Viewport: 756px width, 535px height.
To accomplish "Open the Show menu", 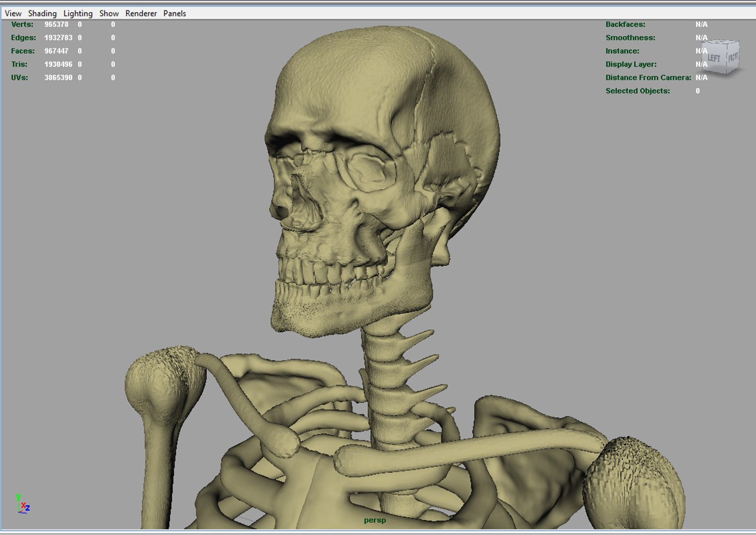I will (109, 13).
